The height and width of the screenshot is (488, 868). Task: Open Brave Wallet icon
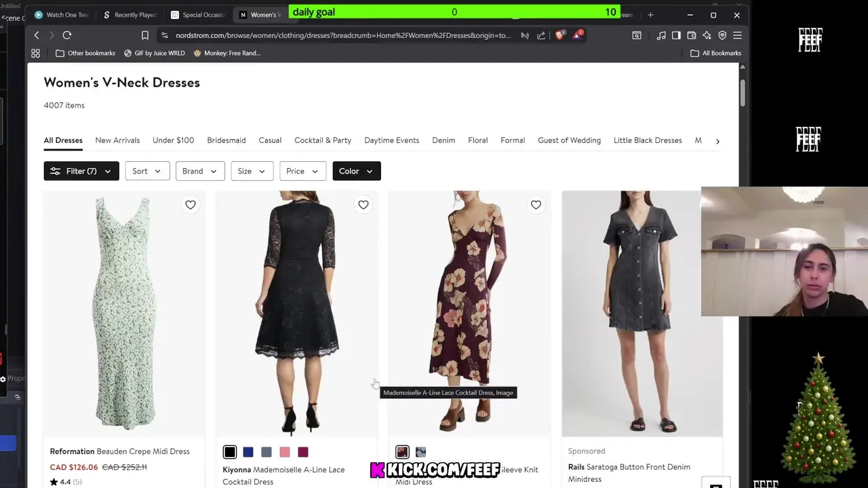tap(692, 35)
